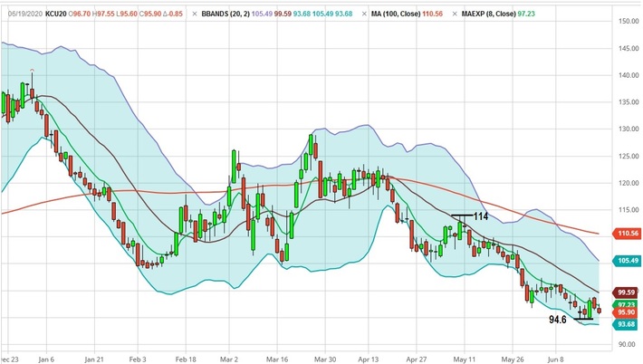643x364 pixels.
Task: Click the Mar 2 date axis label
Action: tap(229, 359)
